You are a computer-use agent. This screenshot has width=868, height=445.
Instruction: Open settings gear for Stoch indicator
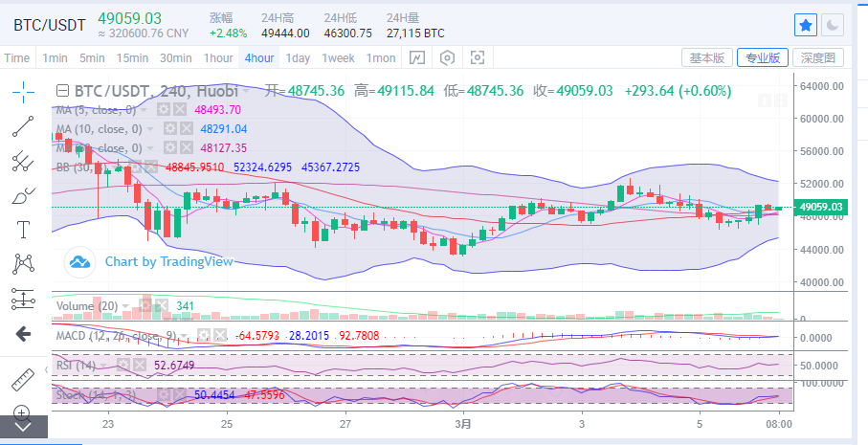[x=163, y=395]
